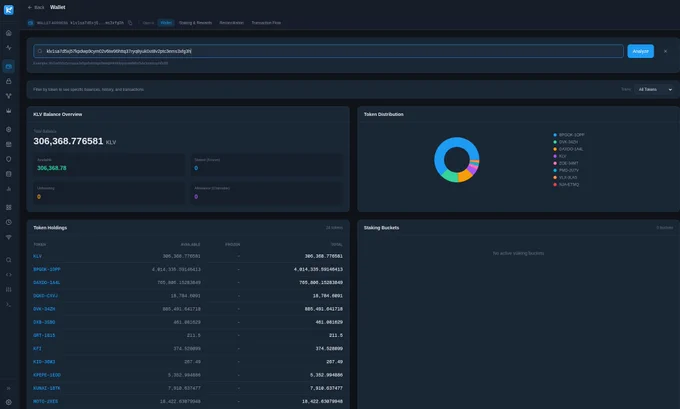Expand the sidebar with the double-chevron icon
Image resolution: width=680 pixels, height=409 pixels.
pyautogui.click(x=9, y=388)
